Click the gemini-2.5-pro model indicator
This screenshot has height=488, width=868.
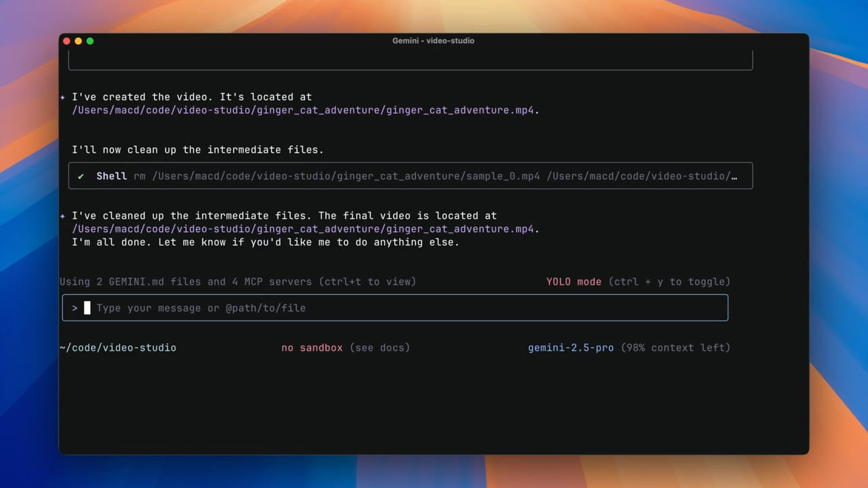(570, 347)
